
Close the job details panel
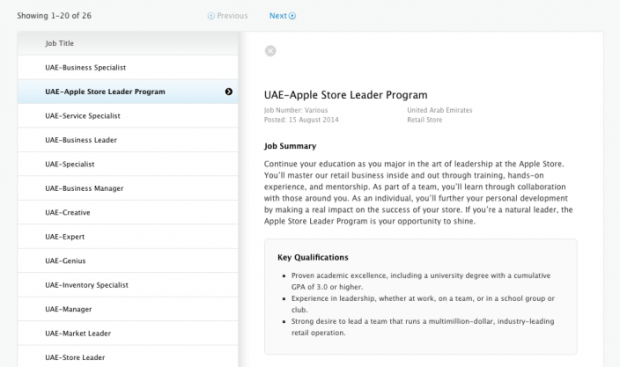click(x=270, y=51)
